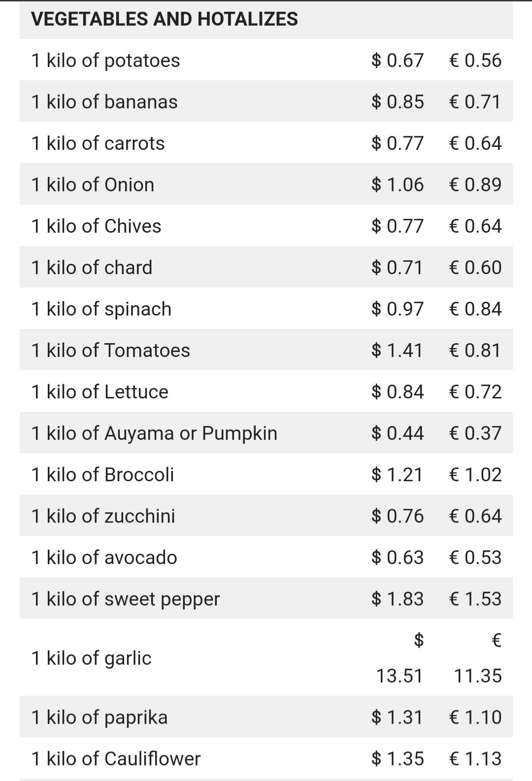Screen dimensions: 532x781
Task: Select the 11.35 garlic euro price
Action: 477,675
